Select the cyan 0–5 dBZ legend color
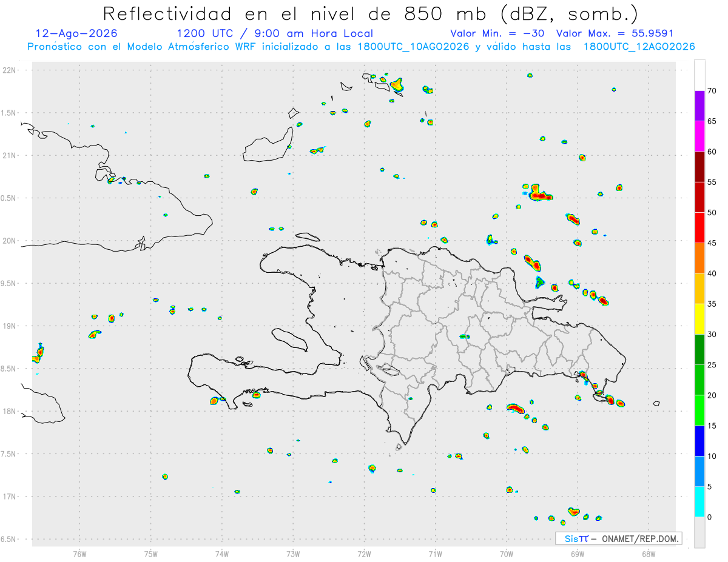 (699, 502)
